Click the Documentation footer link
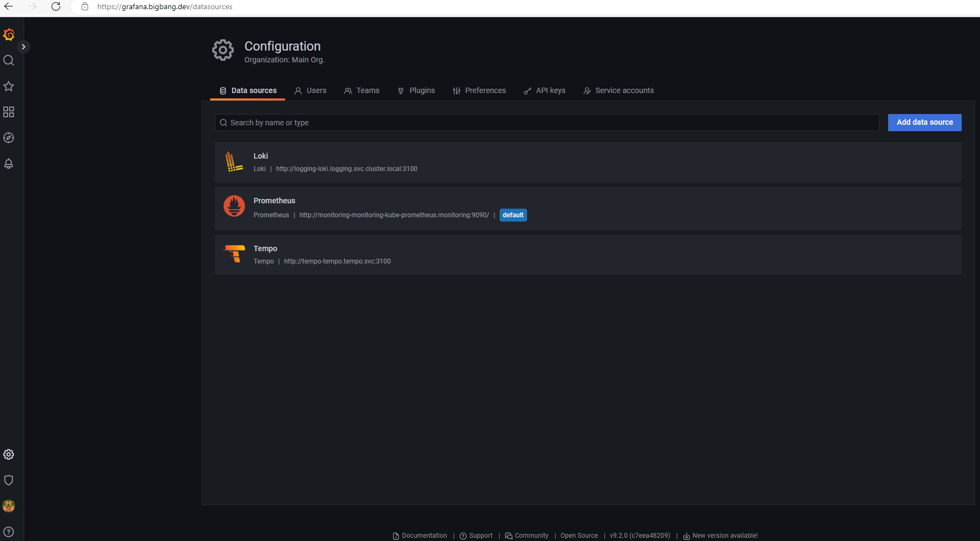This screenshot has width=980, height=541. click(x=424, y=536)
